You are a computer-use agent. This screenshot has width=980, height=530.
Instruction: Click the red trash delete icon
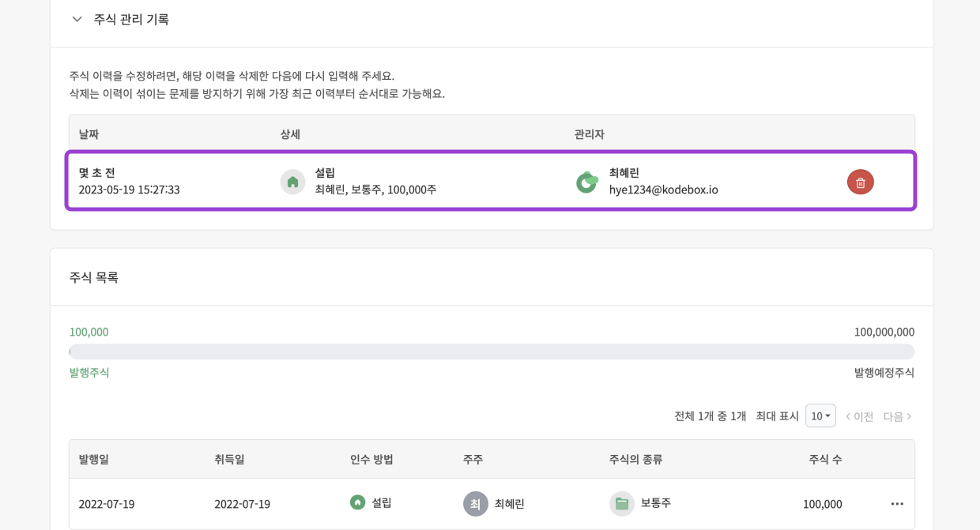pos(860,182)
